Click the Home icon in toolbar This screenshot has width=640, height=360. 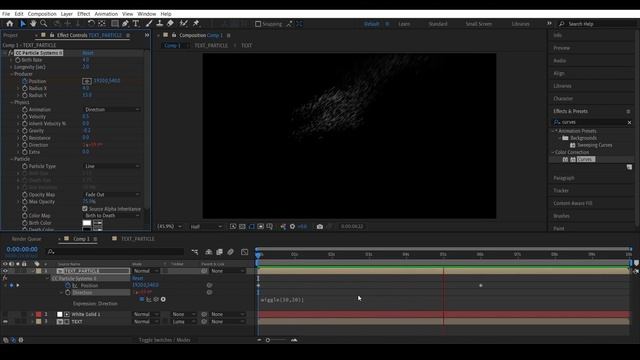9,24
